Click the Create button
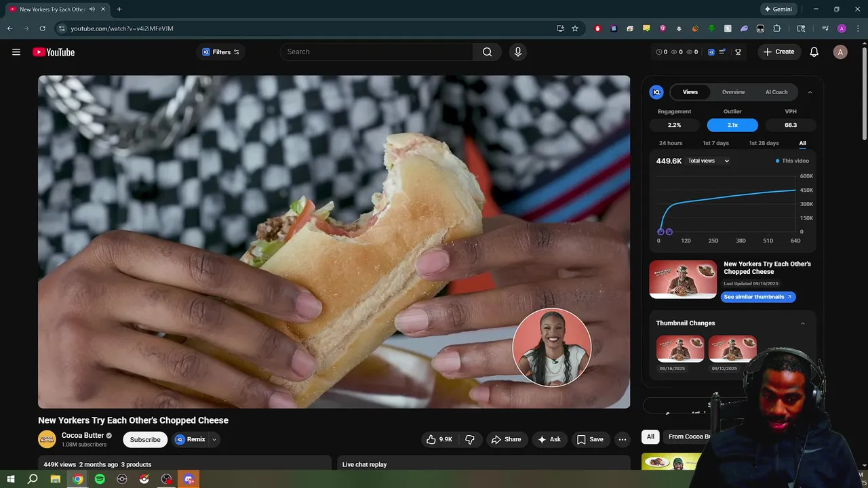The height and width of the screenshot is (488, 868). point(778,52)
